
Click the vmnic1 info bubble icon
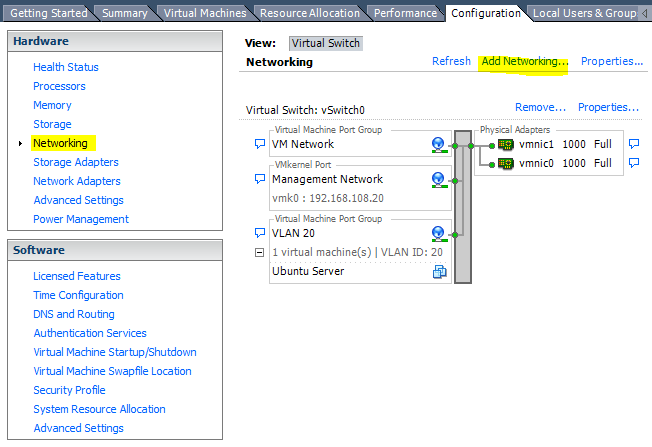tap(634, 144)
